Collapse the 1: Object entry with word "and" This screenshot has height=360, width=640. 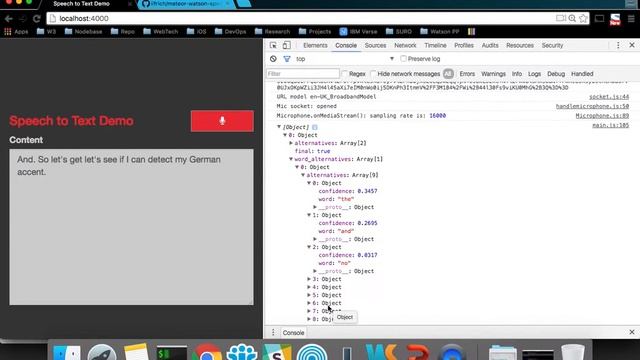point(309,215)
